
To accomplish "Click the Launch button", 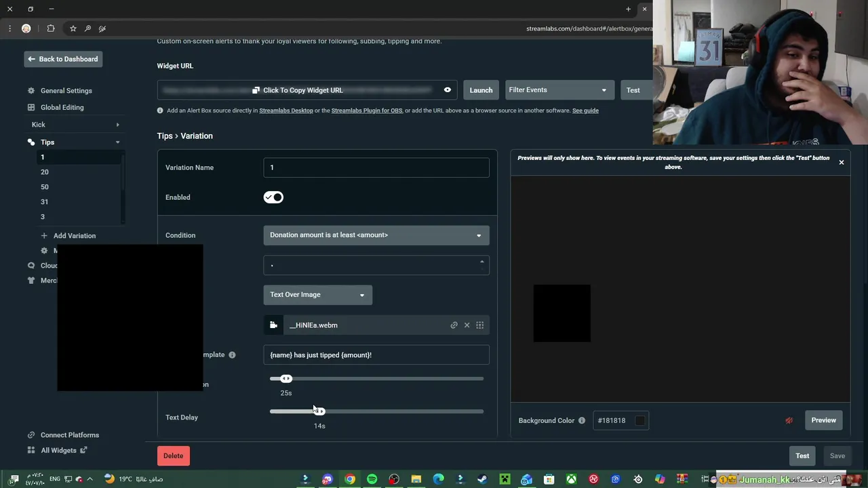I will (x=481, y=90).
